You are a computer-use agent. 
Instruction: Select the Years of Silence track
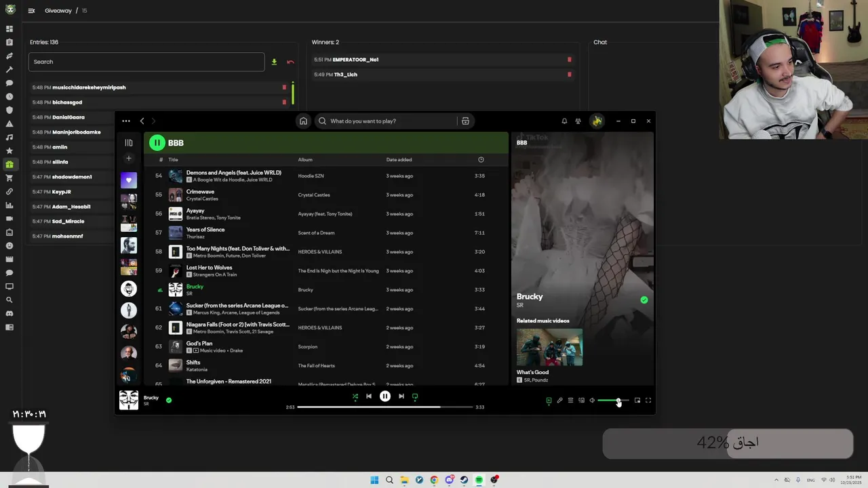(x=325, y=233)
